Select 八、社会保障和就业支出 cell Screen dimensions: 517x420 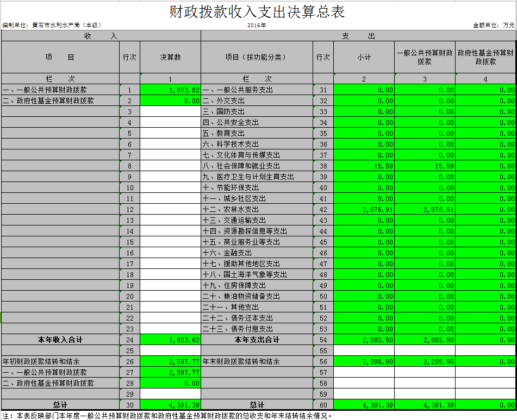point(257,166)
